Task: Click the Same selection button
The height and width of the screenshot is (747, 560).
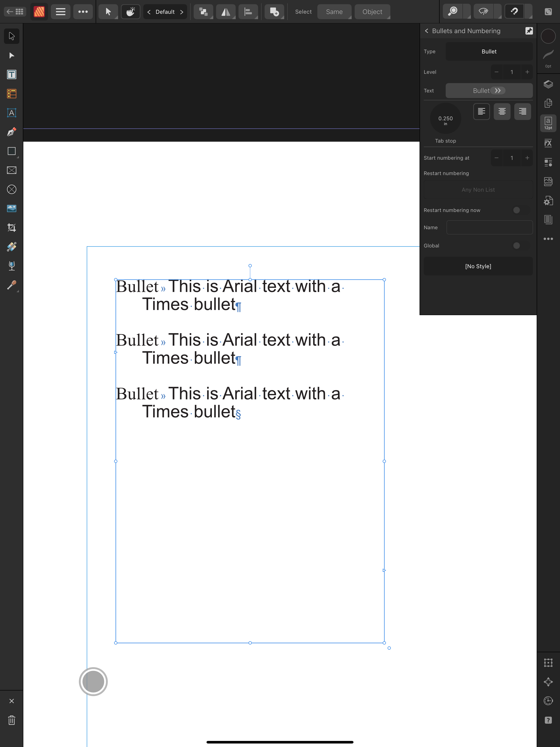Action: coord(334,12)
